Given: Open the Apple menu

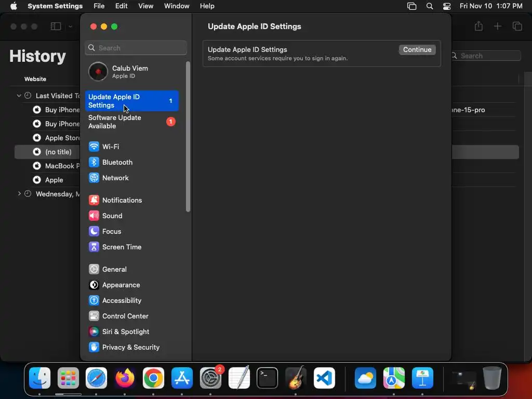Looking at the screenshot, I should tap(14, 6).
